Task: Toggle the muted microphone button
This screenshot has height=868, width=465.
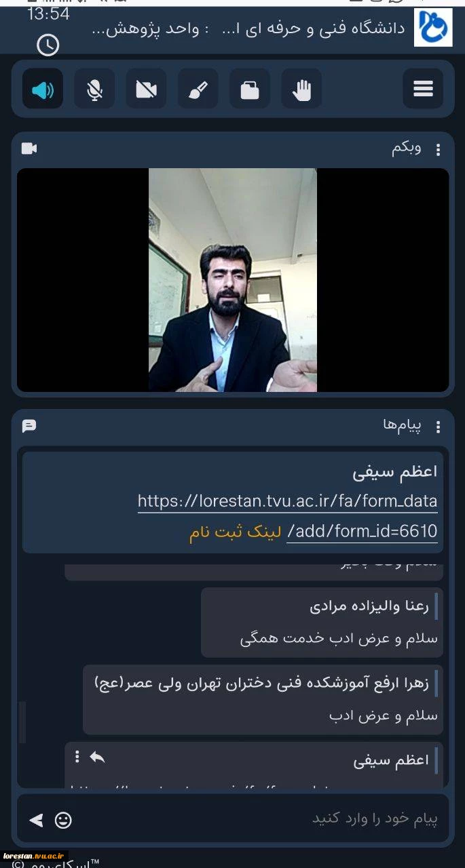Action: click(94, 89)
